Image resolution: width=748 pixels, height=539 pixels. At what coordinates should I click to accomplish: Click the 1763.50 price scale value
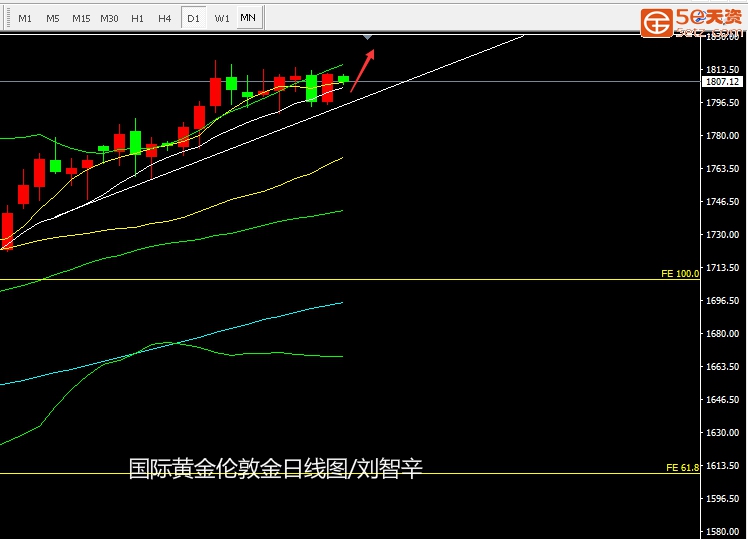tap(722, 168)
